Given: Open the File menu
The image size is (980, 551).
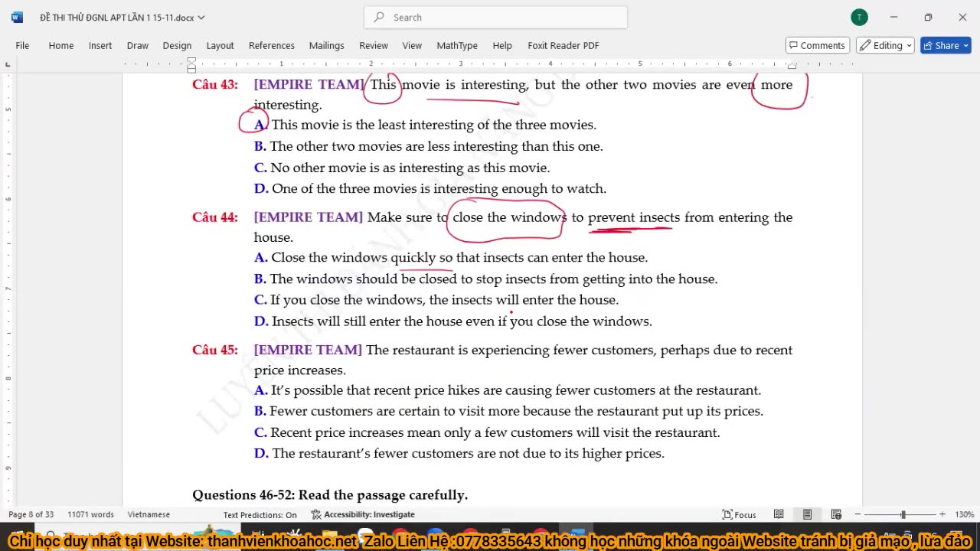Looking at the screenshot, I should 22,45.
